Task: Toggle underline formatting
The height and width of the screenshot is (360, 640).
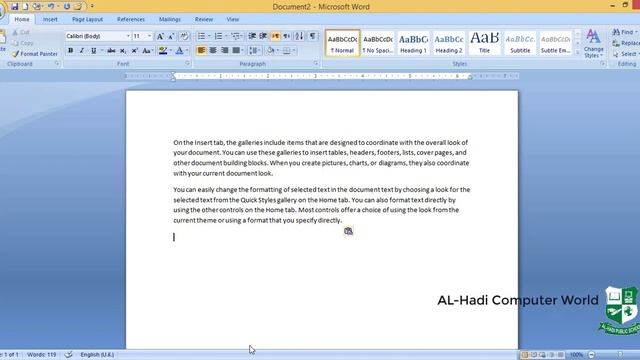Action: click(x=93, y=51)
